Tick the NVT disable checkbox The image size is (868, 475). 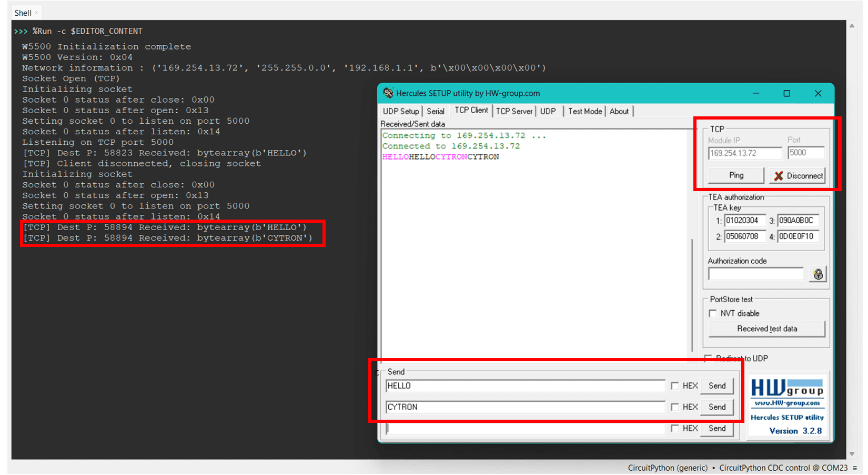713,313
